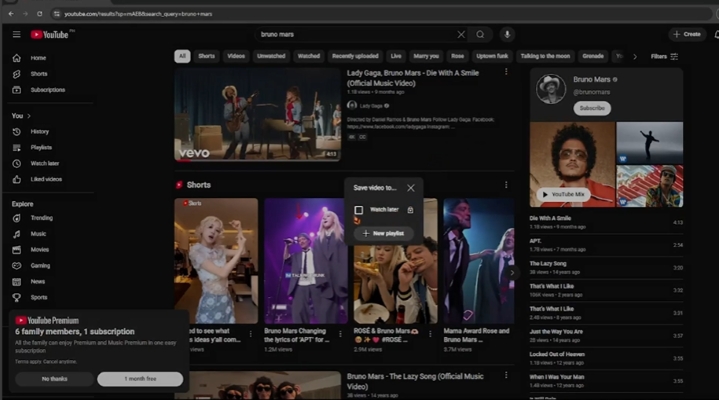Screen dimensions: 719x400
Task: Open the search Filters panel
Action: click(664, 56)
